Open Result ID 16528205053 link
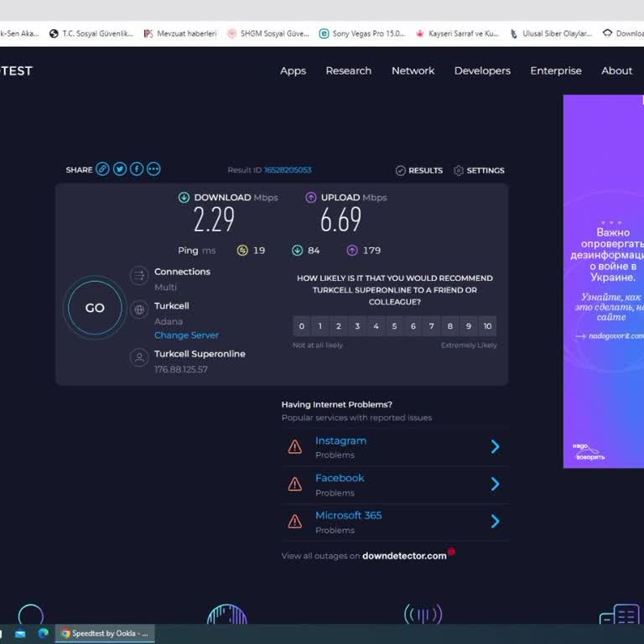 click(x=288, y=170)
